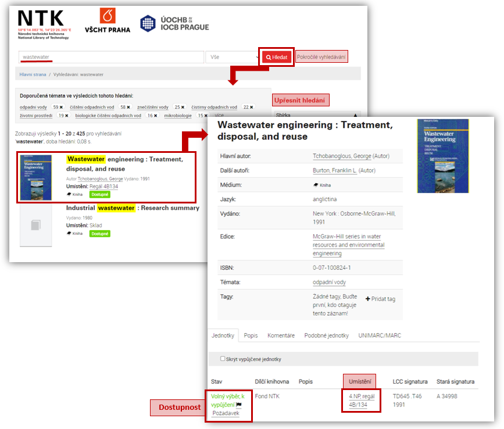Open the Vše search scope dropdown
The image size is (504, 429).
pos(234,57)
